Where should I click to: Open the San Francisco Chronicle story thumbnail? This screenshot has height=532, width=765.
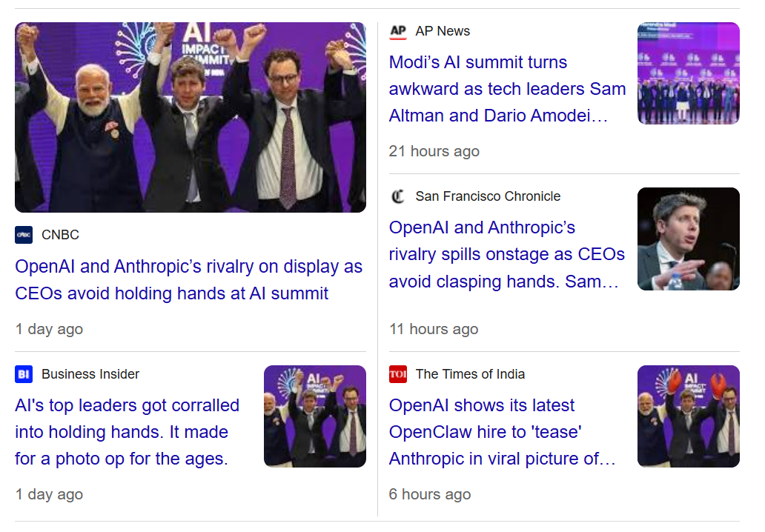[x=688, y=239]
